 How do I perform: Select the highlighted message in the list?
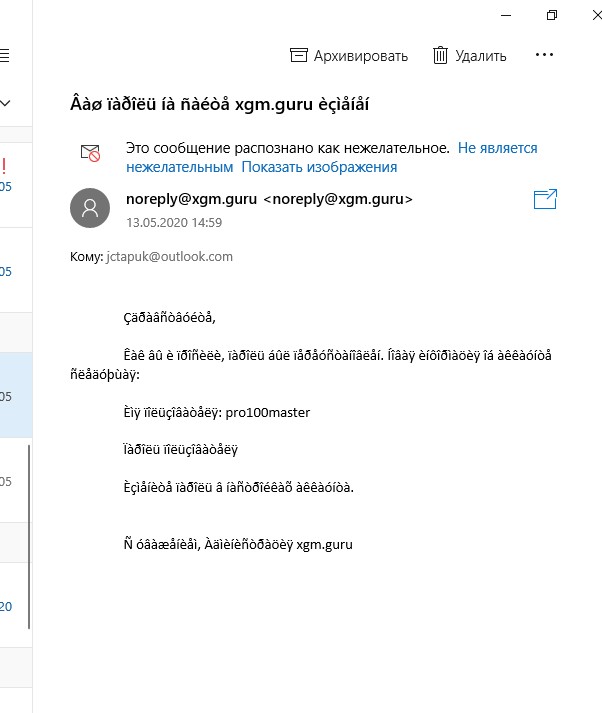point(16,395)
